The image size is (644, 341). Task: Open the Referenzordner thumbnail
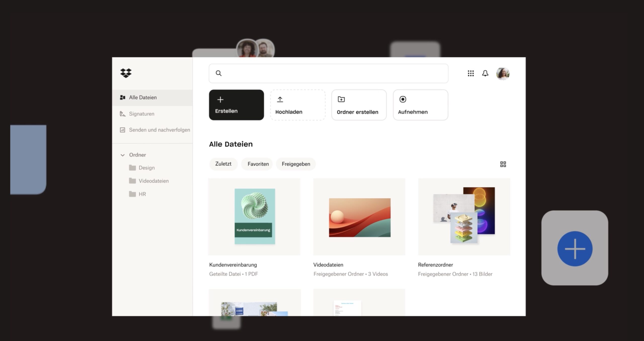tap(464, 217)
